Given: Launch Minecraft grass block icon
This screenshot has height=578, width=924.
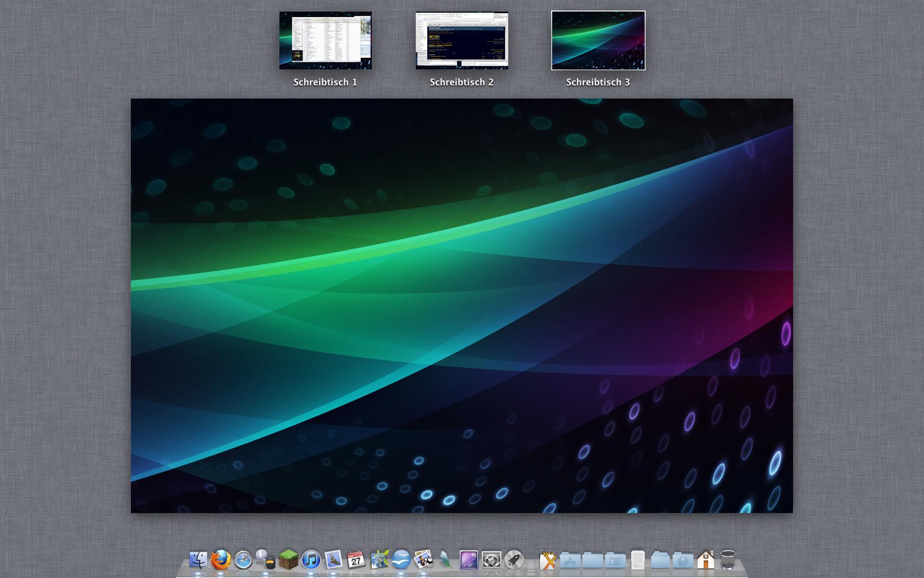Looking at the screenshot, I should coord(288,560).
